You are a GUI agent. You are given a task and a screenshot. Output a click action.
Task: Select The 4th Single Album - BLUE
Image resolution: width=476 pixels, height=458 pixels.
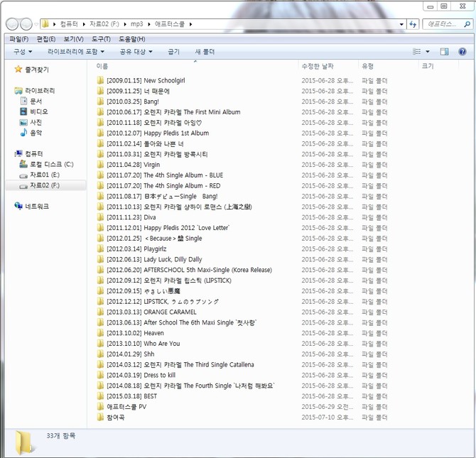tap(165, 175)
